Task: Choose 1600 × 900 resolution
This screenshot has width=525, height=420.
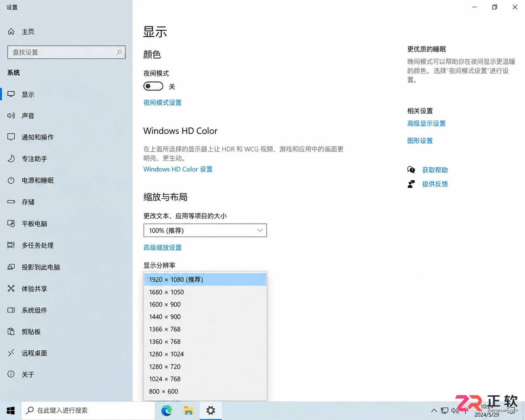Action: point(205,304)
